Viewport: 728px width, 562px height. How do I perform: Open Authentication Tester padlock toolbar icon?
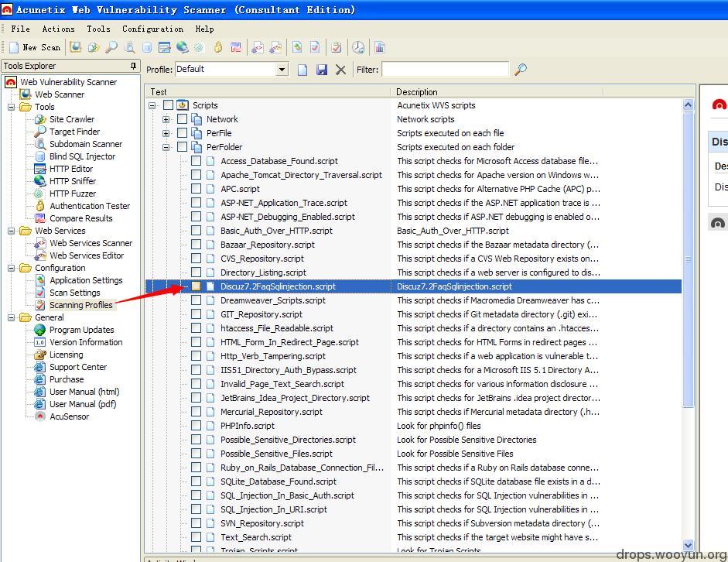click(218, 47)
